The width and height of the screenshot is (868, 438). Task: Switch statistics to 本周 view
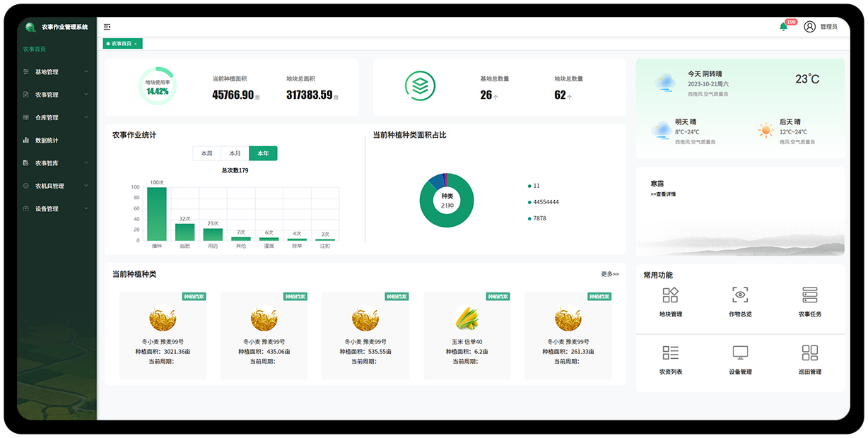point(206,153)
